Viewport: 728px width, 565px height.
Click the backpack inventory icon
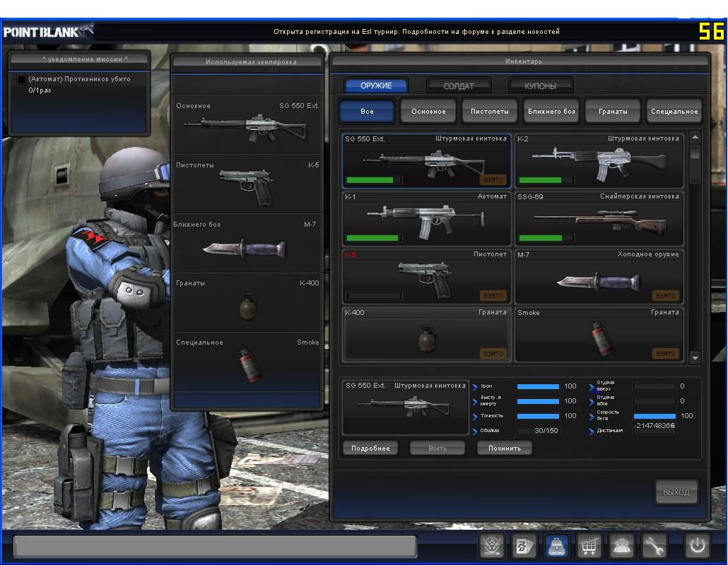[x=557, y=546]
